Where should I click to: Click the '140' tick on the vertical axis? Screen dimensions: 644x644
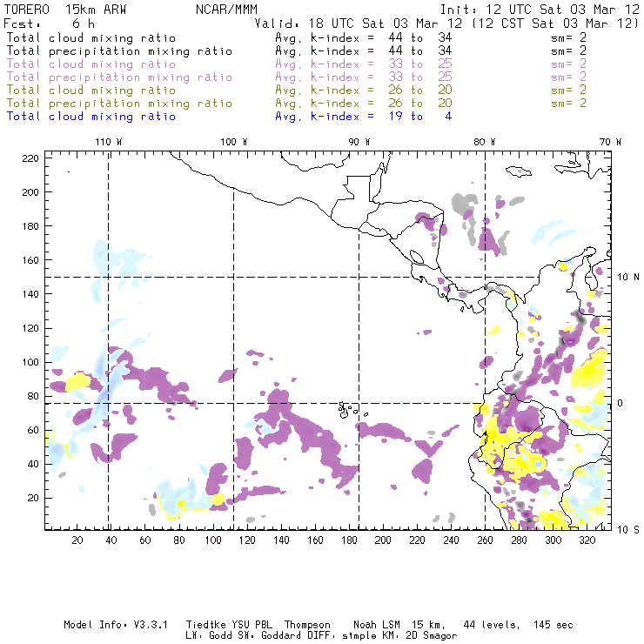pos(30,294)
